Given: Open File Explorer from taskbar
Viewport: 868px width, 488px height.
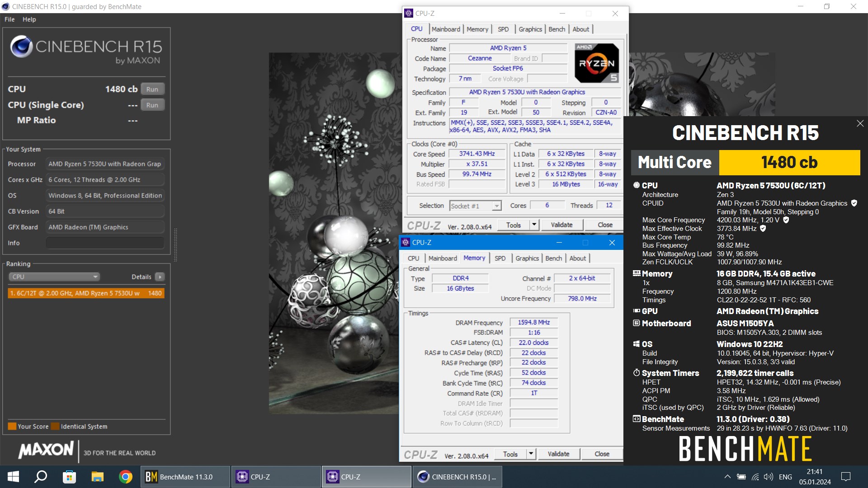Looking at the screenshot, I should [97, 477].
